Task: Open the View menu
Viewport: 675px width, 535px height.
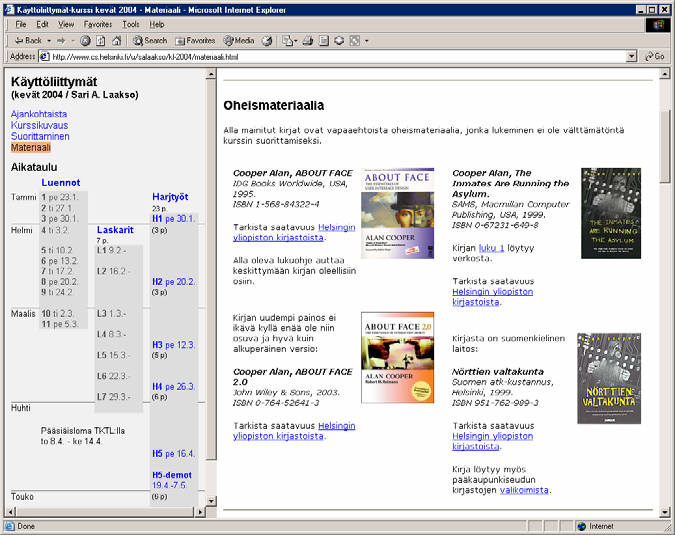Action: [x=66, y=25]
